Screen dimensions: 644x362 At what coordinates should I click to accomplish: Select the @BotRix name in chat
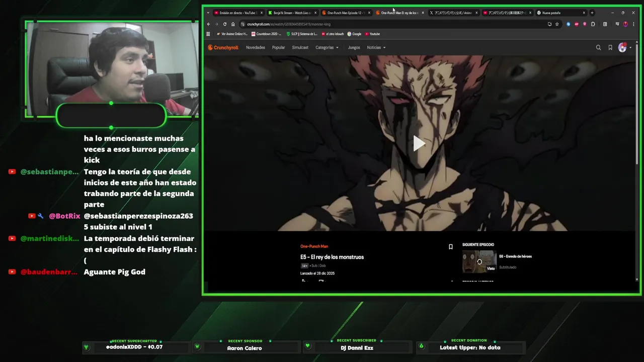(x=64, y=216)
